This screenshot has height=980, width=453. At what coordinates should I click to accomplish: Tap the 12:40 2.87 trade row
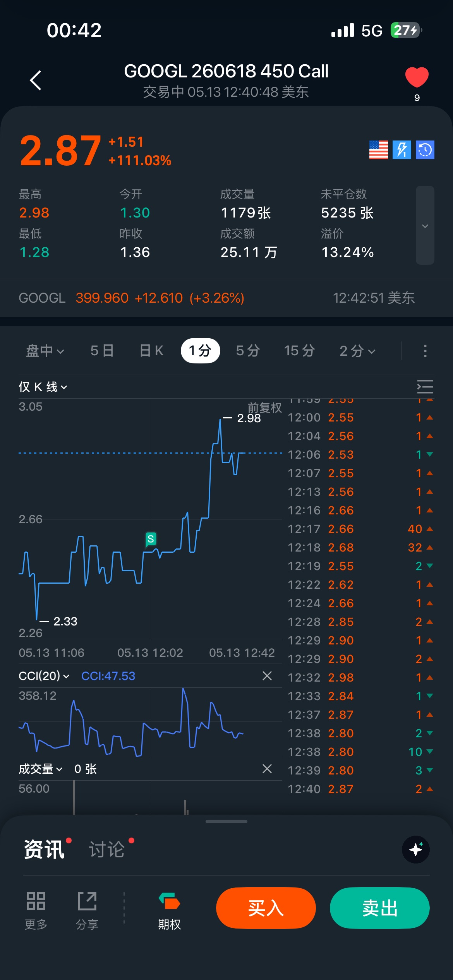(x=360, y=789)
